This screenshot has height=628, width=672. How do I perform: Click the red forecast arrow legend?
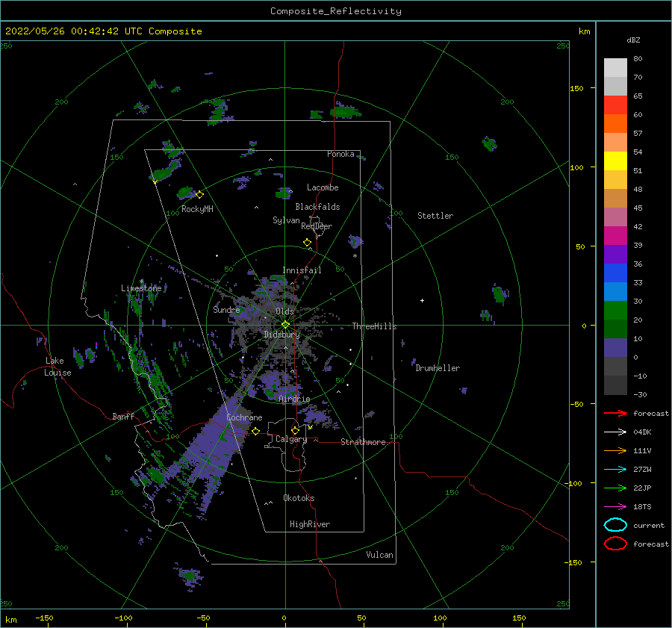pyautogui.click(x=615, y=413)
